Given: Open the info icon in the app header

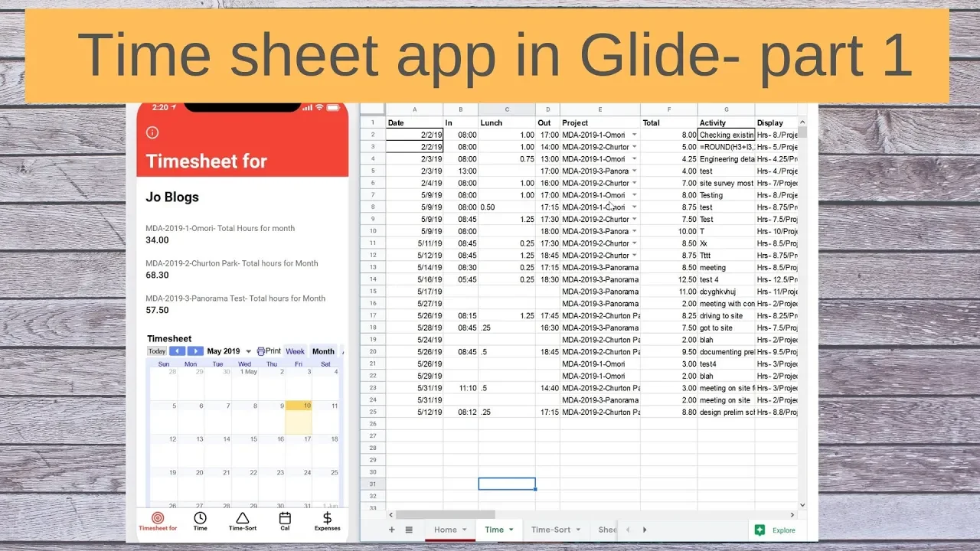Looking at the screenshot, I should point(152,132).
